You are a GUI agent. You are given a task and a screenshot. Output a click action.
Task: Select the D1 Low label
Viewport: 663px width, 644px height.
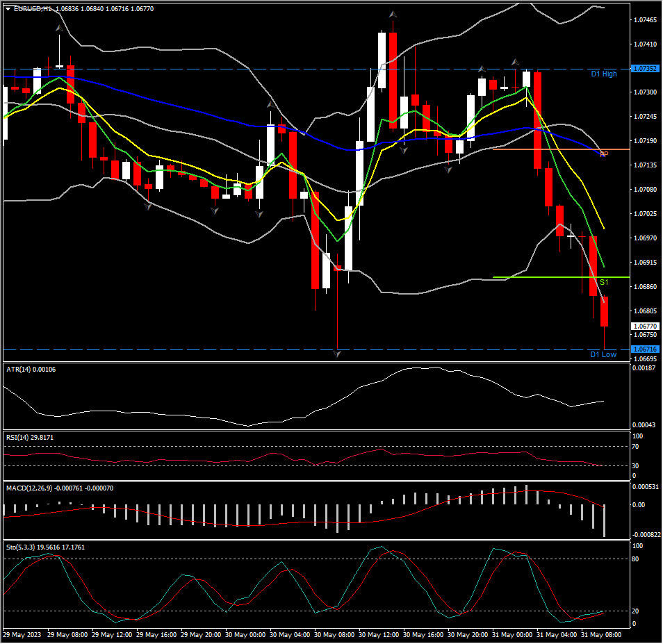click(x=603, y=354)
